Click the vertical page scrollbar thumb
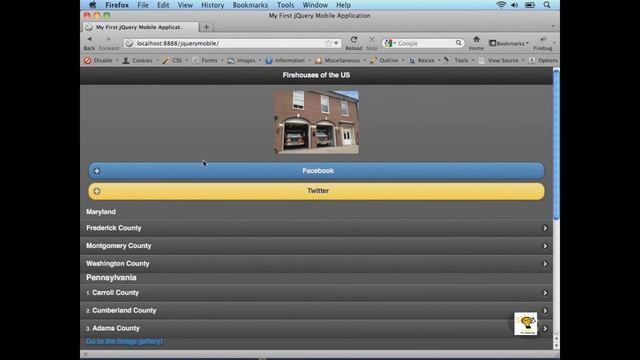Viewport: 640px width, 360px height. 556,145
